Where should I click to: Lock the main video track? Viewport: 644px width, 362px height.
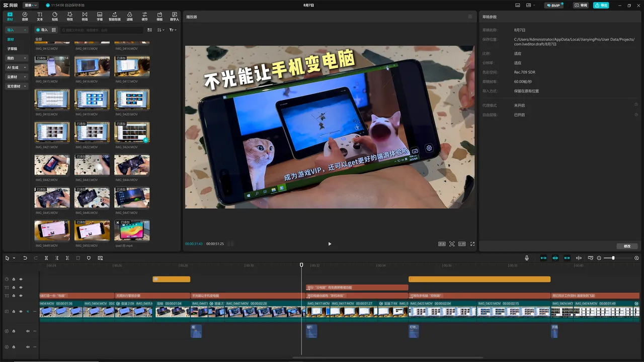[14, 312]
